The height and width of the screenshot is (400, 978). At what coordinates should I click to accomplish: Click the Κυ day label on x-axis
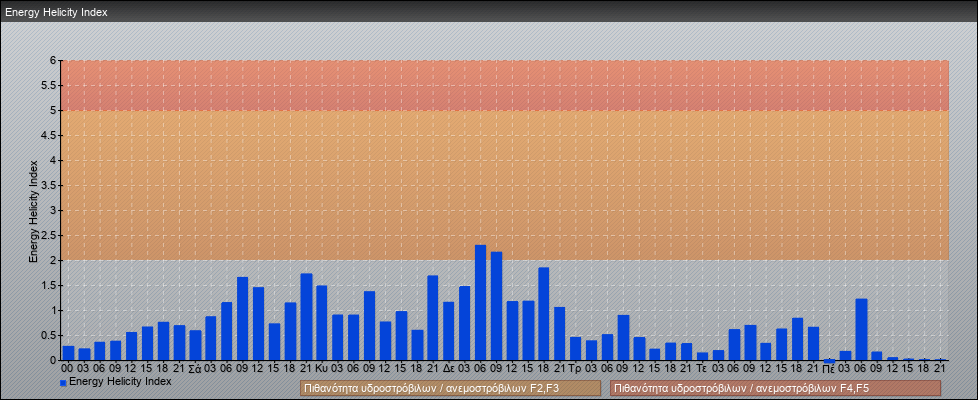(x=322, y=369)
